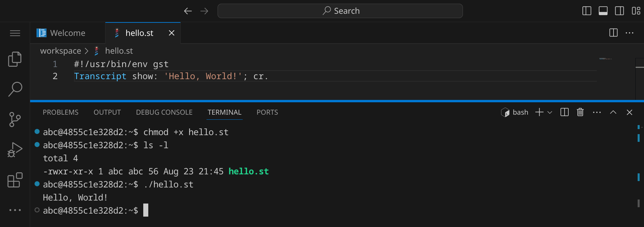Split the terminal pane

(564, 112)
